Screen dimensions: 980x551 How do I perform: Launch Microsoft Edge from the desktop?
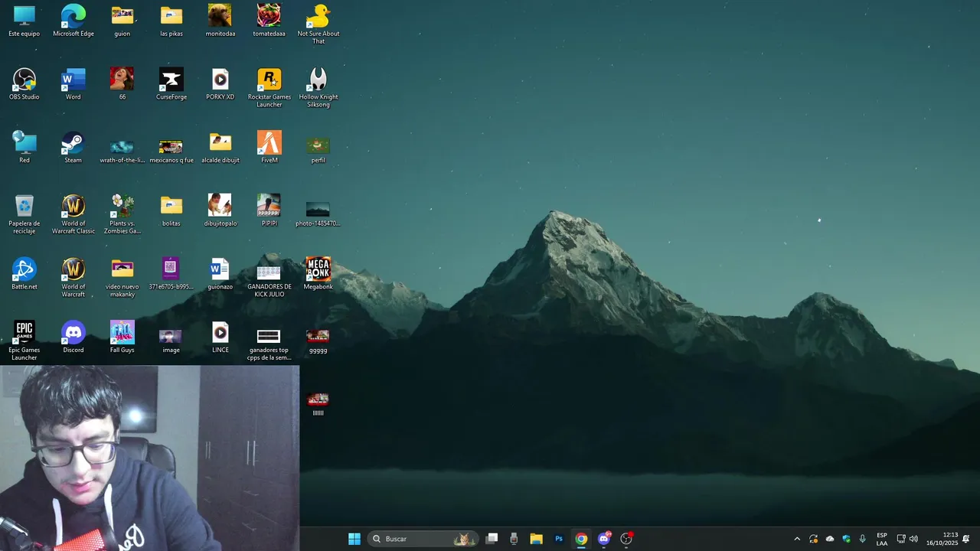point(73,21)
